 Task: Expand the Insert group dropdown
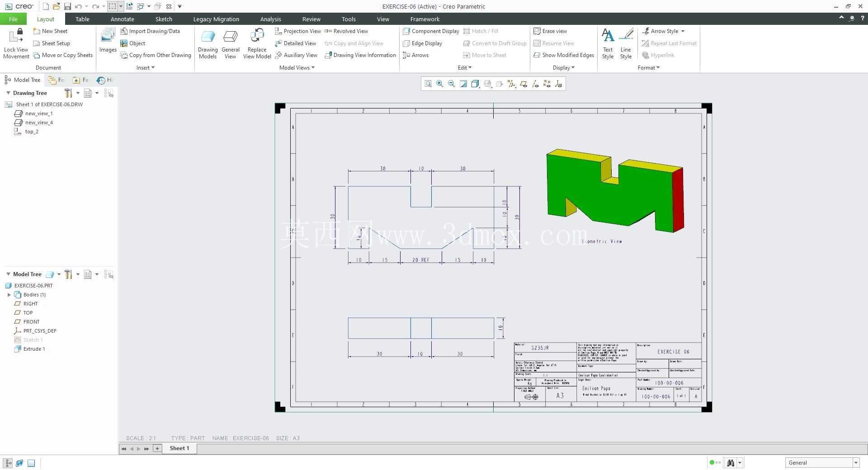click(145, 68)
